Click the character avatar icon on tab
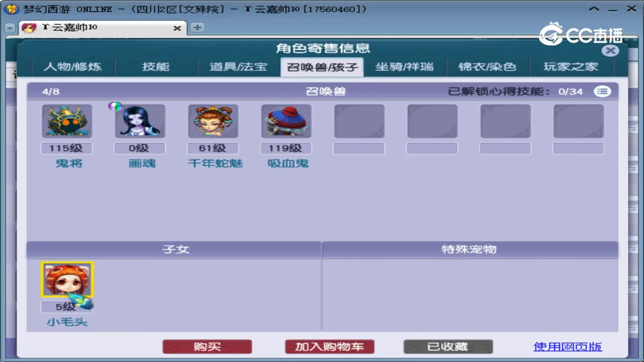Screen dimensions: 644x362 [29, 28]
